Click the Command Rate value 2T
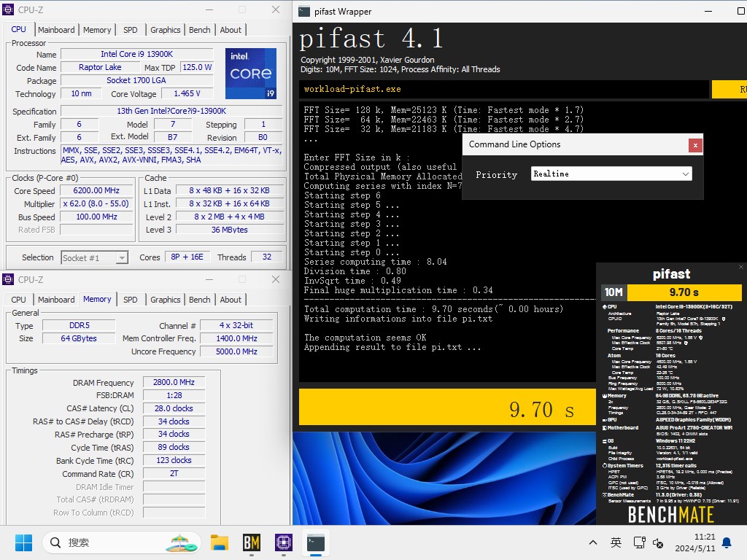The height and width of the screenshot is (560, 747). pyautogui.click(x=174, y=474)
